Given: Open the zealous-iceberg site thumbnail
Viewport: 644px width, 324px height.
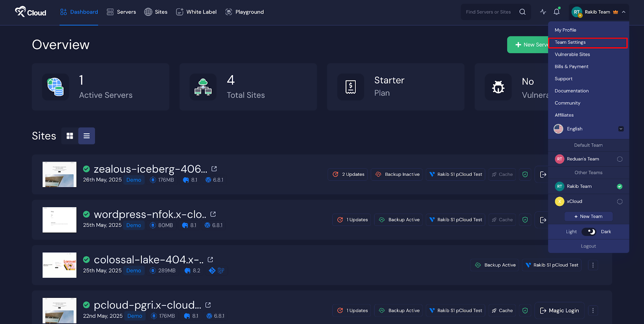Looking at the screenshot, I should point(60,174).
